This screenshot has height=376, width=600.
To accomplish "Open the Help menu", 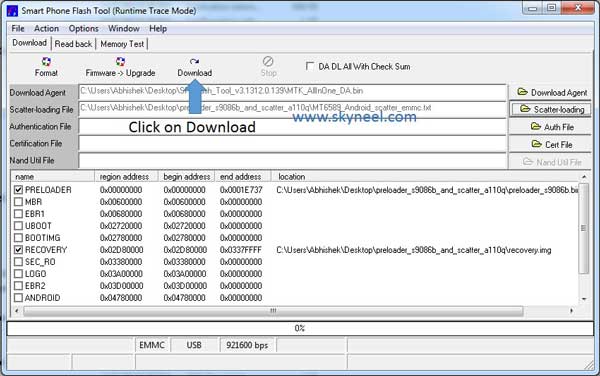I will [158, 29].
